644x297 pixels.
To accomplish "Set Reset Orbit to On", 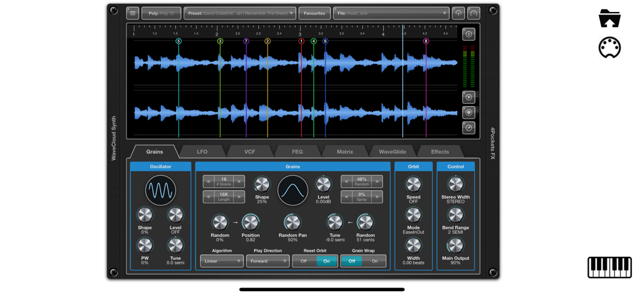I will coord(326,261).
